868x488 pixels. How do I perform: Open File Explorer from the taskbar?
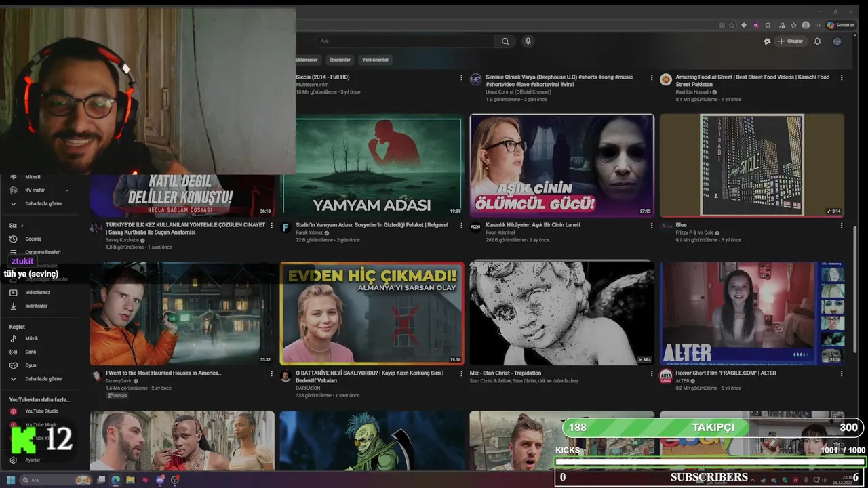coord(130,480)
